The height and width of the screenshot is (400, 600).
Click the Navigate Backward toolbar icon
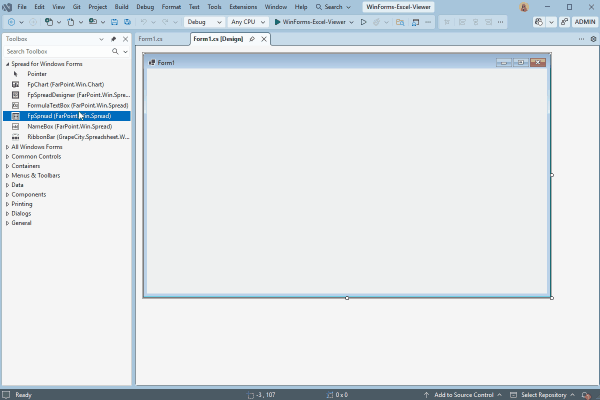click(x=11, y=22)
